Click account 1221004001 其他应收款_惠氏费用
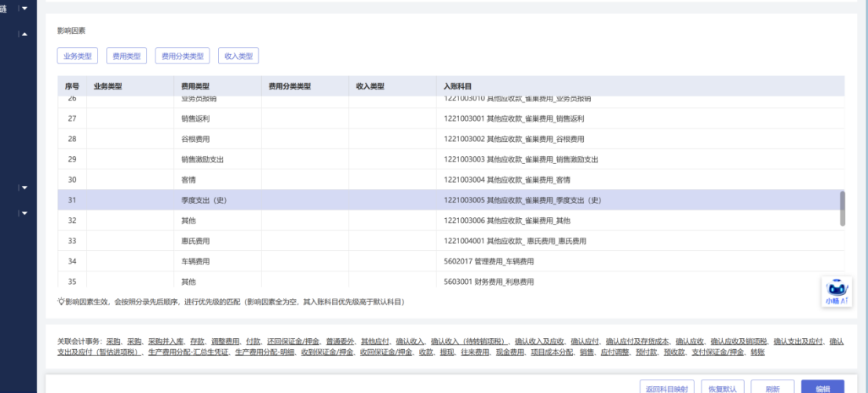Screen dimensions: 868x393 [x=515, y=241]
